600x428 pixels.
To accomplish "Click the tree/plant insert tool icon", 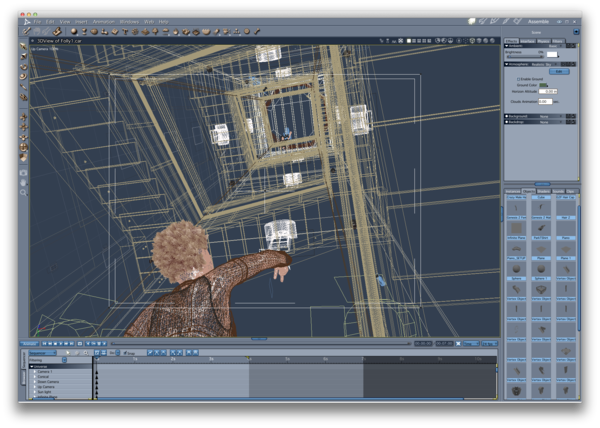I will (x=156, y=31).
